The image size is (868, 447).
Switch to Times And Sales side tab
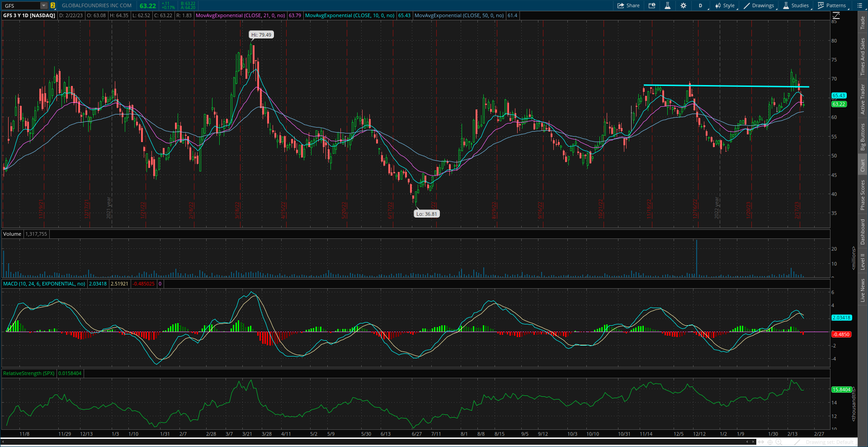coord(863,57)
